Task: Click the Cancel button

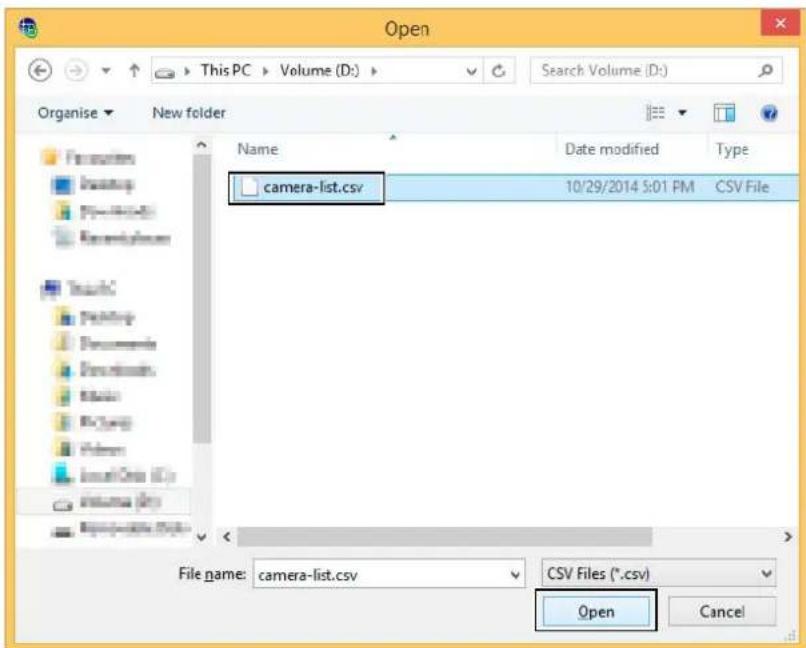Action: coord(722,612)
